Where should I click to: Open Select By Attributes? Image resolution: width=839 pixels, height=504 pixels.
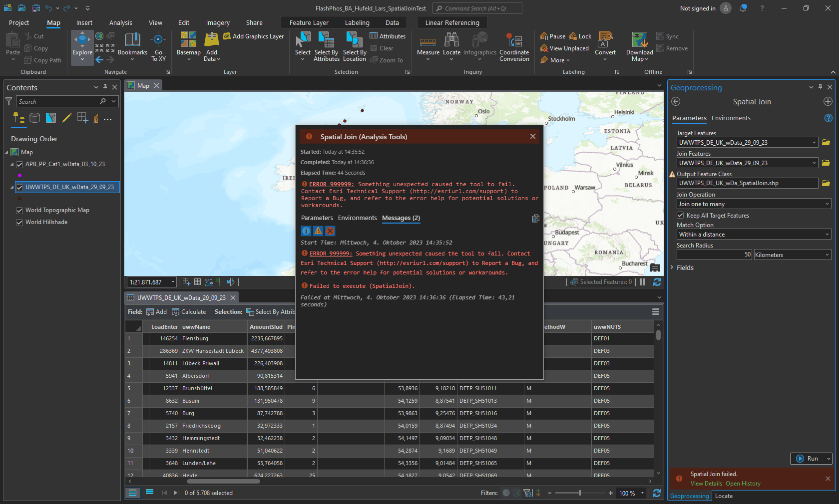[x=326, y=47]
